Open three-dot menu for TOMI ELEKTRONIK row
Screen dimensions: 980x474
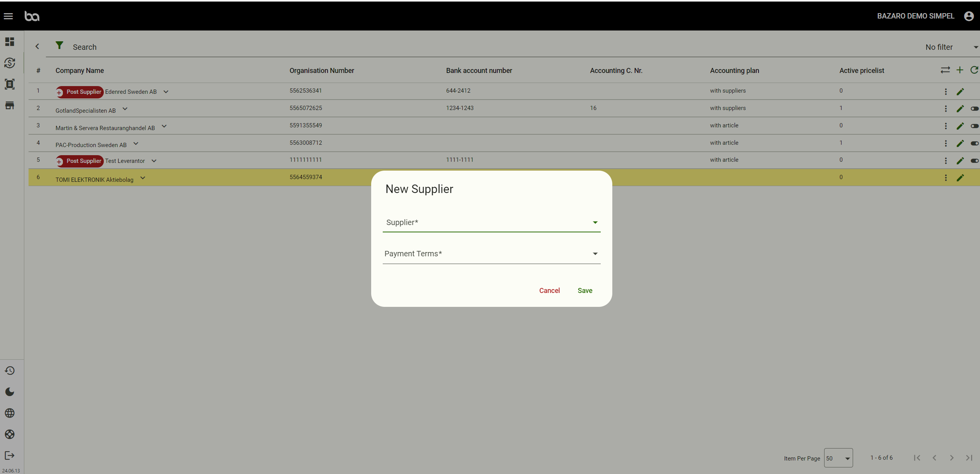(946, 178)
